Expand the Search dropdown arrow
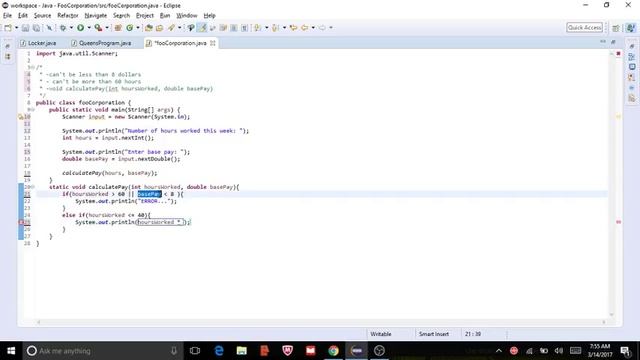640x360 pixels. (x=180, y=28)
